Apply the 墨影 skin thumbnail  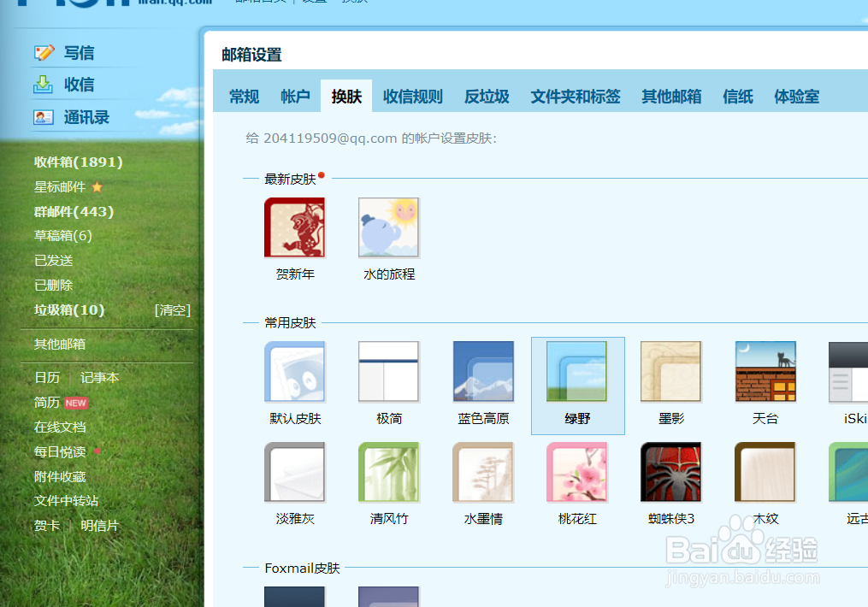pos(671,371)
